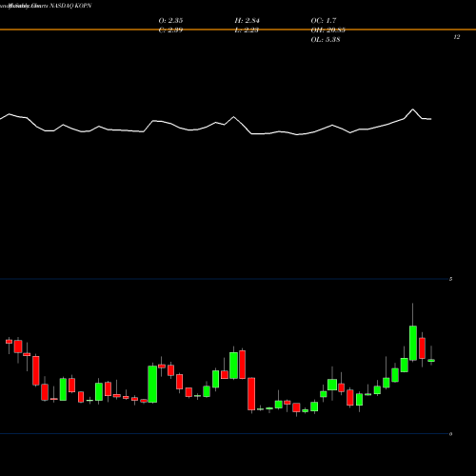Click the OC: 1.7 readout
The image size is (476, 476).
point(324,21)
